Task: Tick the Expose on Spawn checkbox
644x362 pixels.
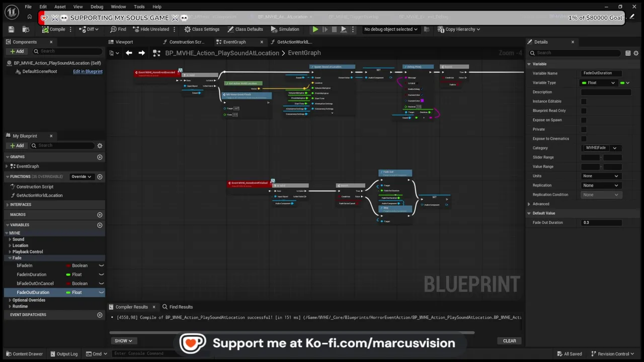Action: (584, 120)
